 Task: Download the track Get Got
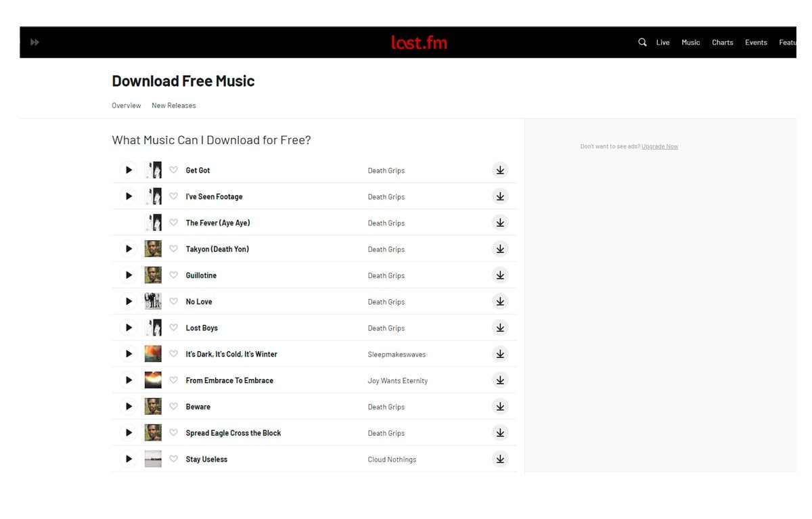(500, 171)
